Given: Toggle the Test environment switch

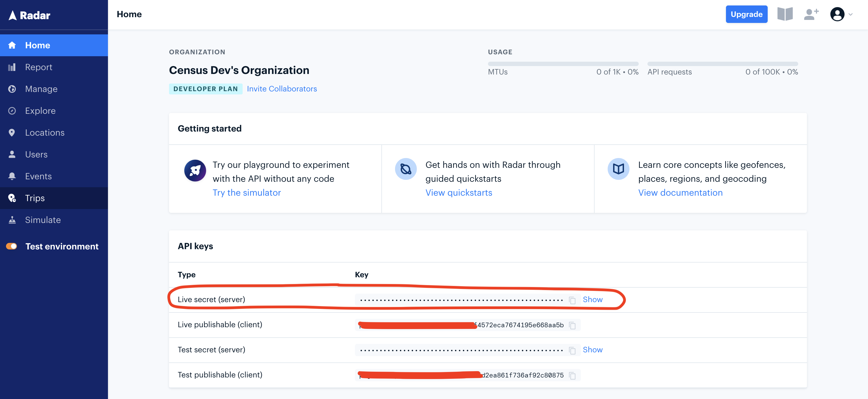Looking at the screenshot, I should [x=12, y=246].
